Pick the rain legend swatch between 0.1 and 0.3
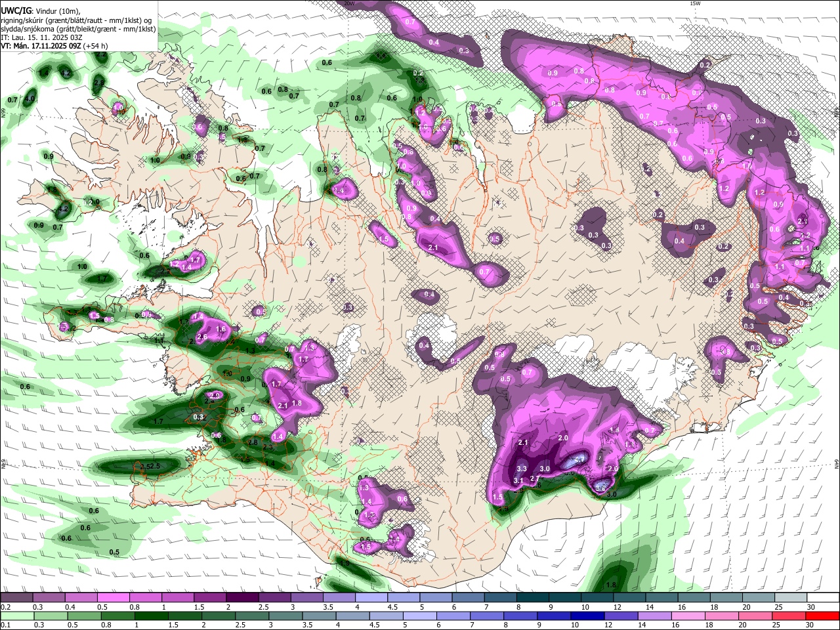The width and height of the screenshot is (840, 630). 16,616
